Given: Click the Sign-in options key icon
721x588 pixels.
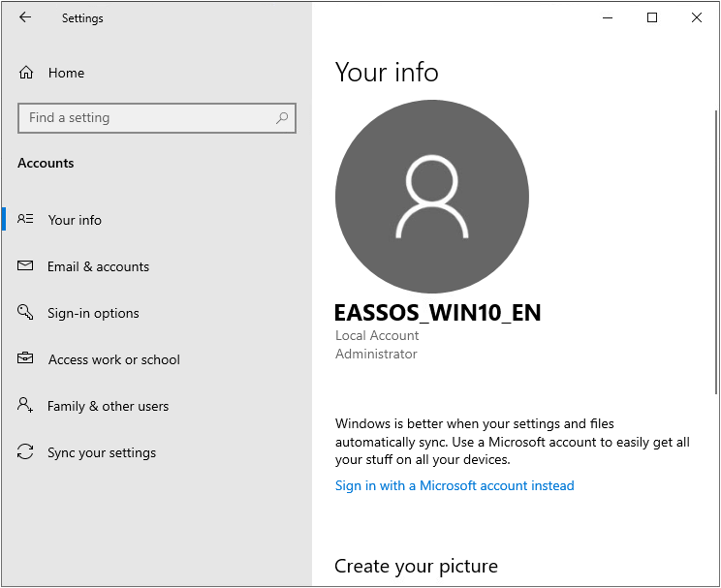Looking at the screenshot, I should coord(26,313).
